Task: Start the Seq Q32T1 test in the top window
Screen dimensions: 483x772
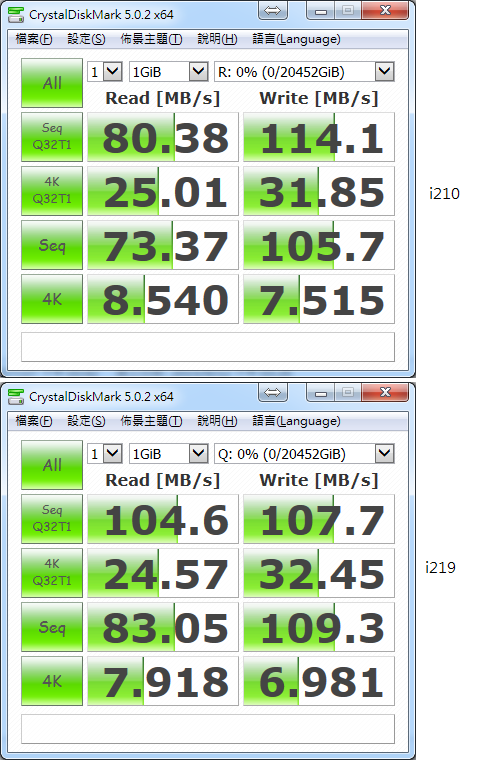Action: pos(52,137)
